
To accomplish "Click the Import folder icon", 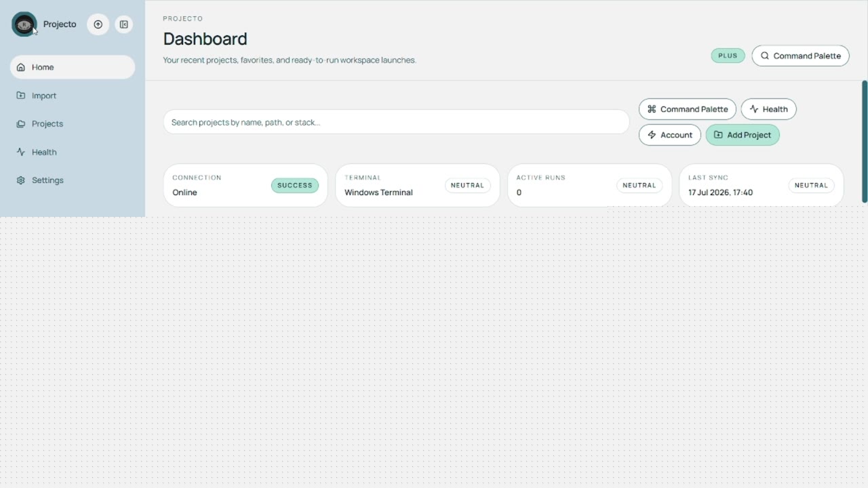I will pos(21,96).
